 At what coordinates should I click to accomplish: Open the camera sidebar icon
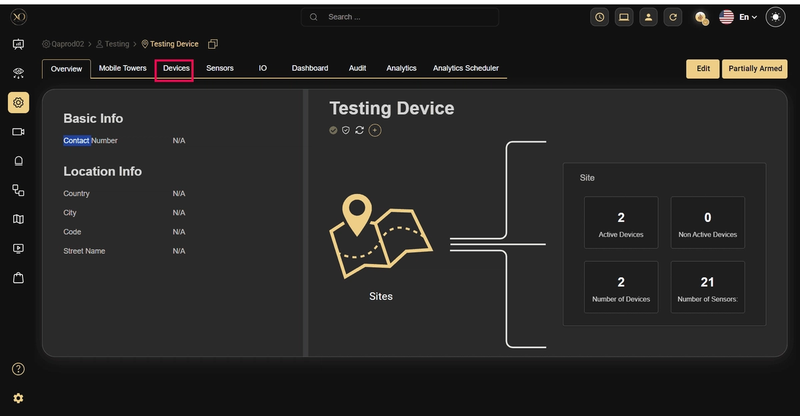[x=18, y=132]
